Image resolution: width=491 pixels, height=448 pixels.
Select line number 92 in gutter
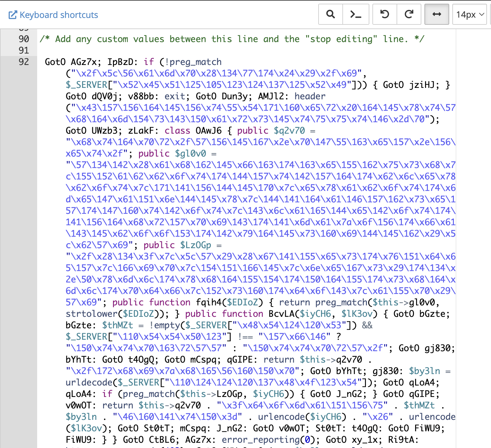click(x=24, y=62)
